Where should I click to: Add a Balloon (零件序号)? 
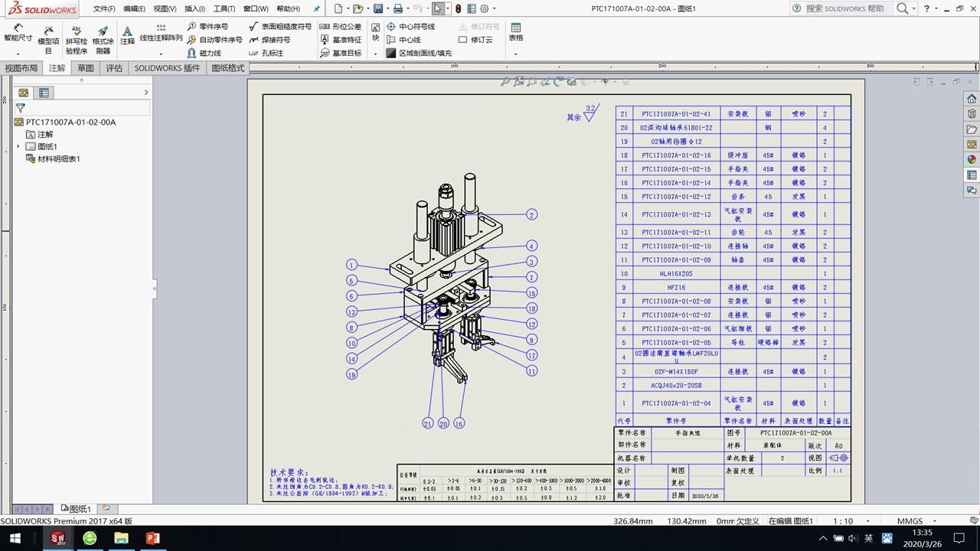click(207, 26)
